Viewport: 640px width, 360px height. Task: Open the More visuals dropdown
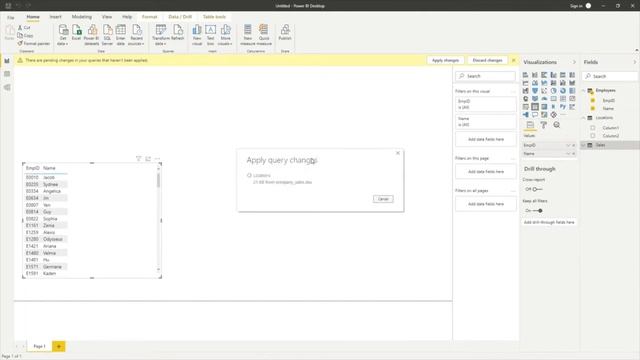(225, 35)
